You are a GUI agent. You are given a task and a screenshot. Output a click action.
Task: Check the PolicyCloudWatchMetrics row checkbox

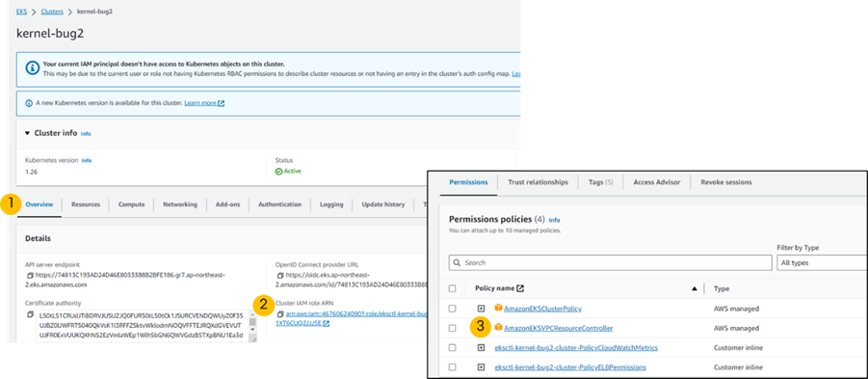453,347
